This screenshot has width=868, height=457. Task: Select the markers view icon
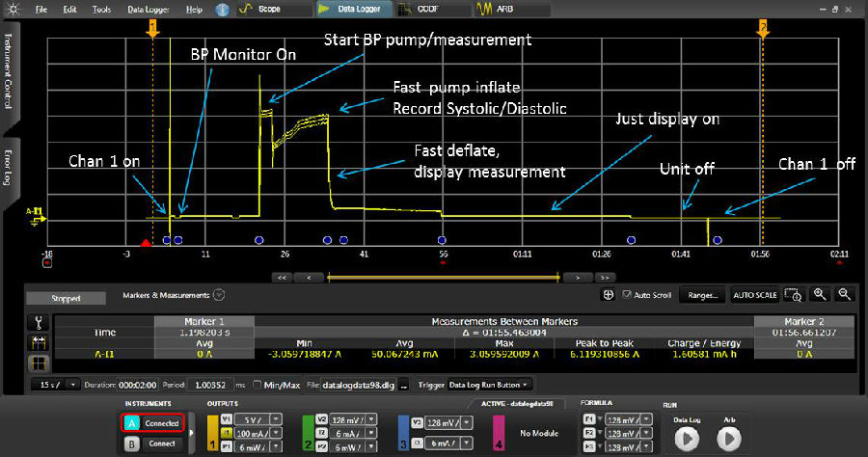coord(39,343)
